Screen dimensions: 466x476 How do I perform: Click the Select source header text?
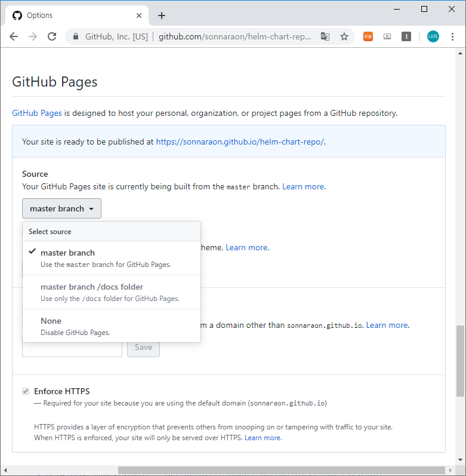(50, 232)
